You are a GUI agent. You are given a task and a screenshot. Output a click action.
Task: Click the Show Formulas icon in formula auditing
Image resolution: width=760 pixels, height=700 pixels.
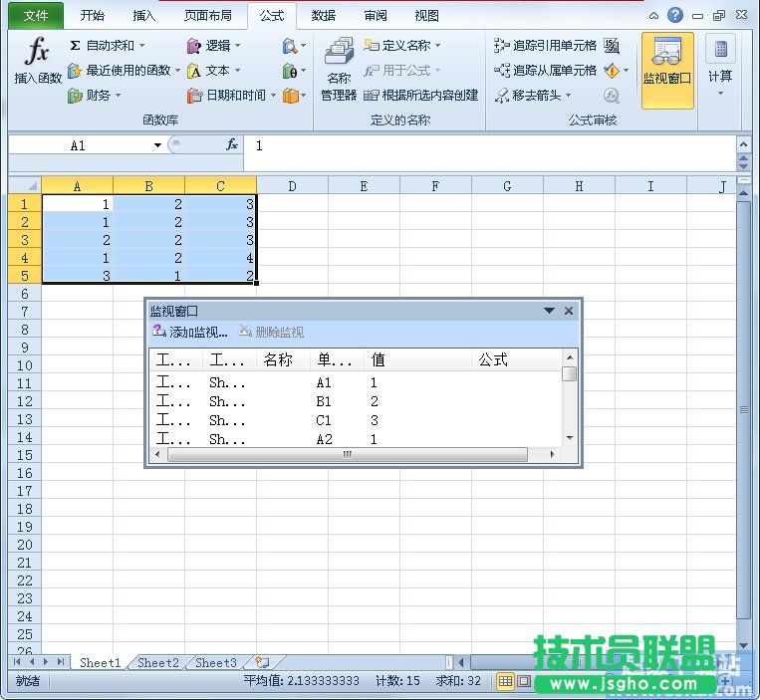pyautogui.click(x=612, y=46)
